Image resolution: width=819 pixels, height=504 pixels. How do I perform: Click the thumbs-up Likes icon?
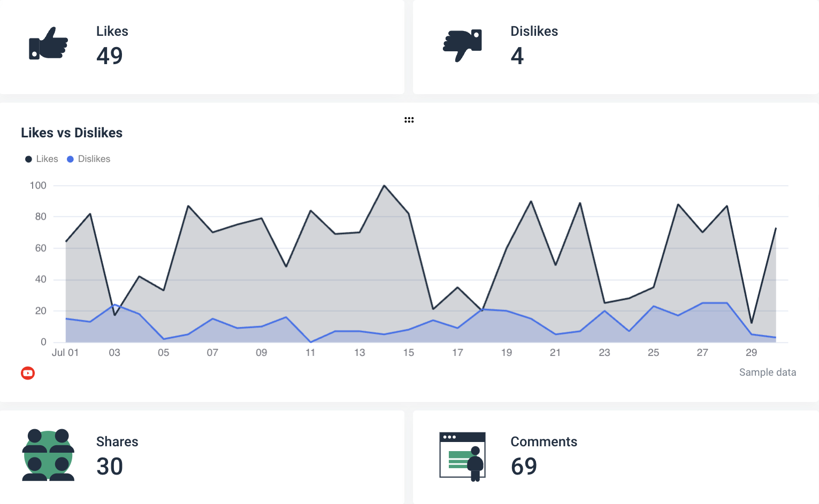pyautogui.click(x=48, y=44)
